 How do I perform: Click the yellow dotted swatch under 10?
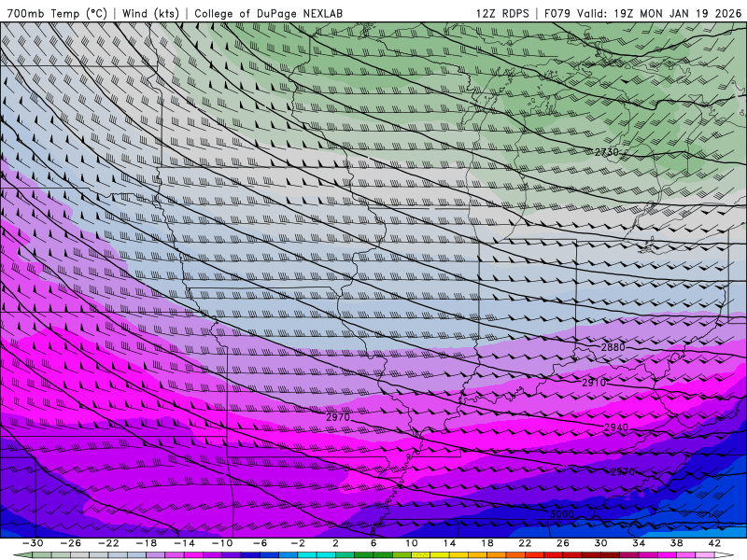(421, 555)
